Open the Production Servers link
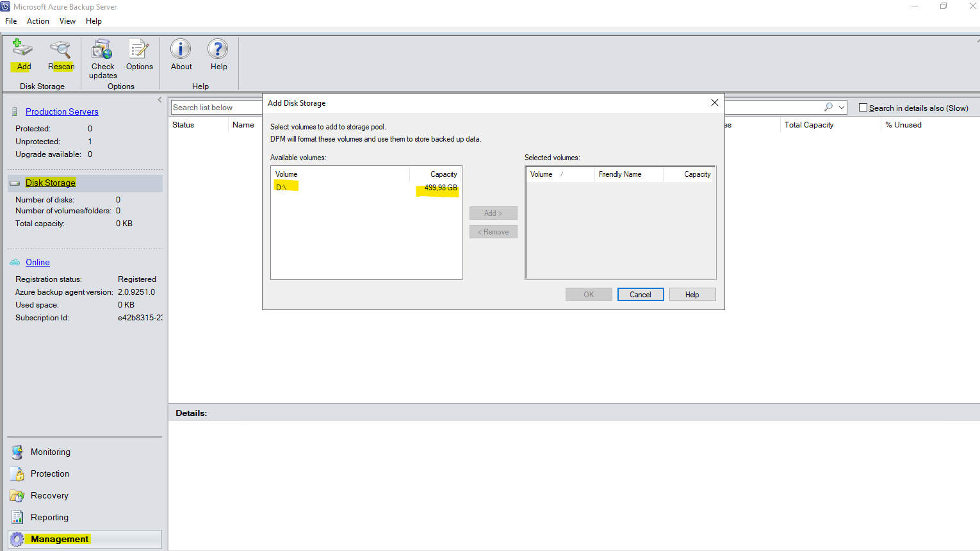The height and width of the screenshot is (551, 980). [62, 111]
